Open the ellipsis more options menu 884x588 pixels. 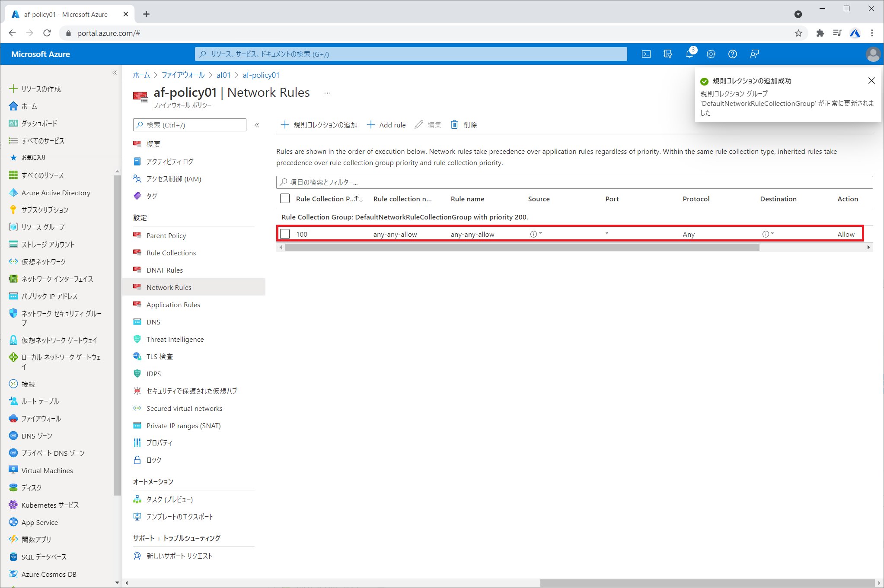327,93
